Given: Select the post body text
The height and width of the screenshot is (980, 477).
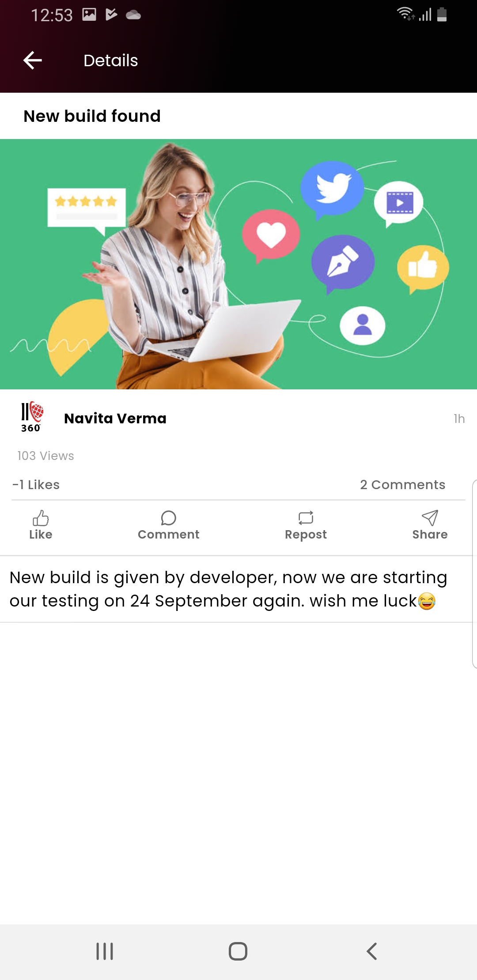Looking at the screenshot, I should pos(228,589).
